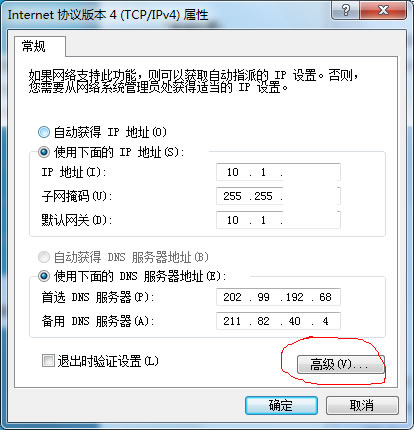
Task: Open 高级 advanced settings
Action: [340, 364]
